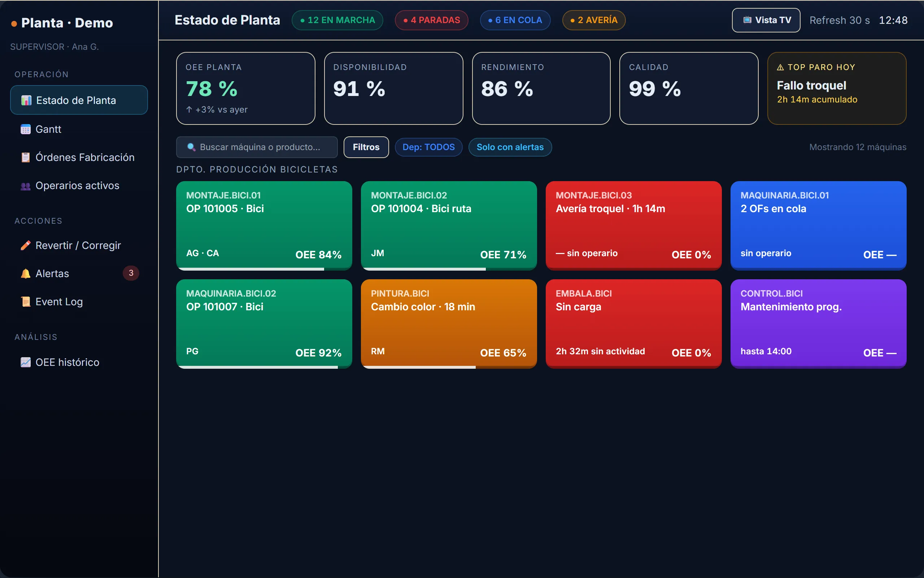This screenshot has width=924, height=578.
Task: Click the OEE 84% value
Action: (318, 255)
